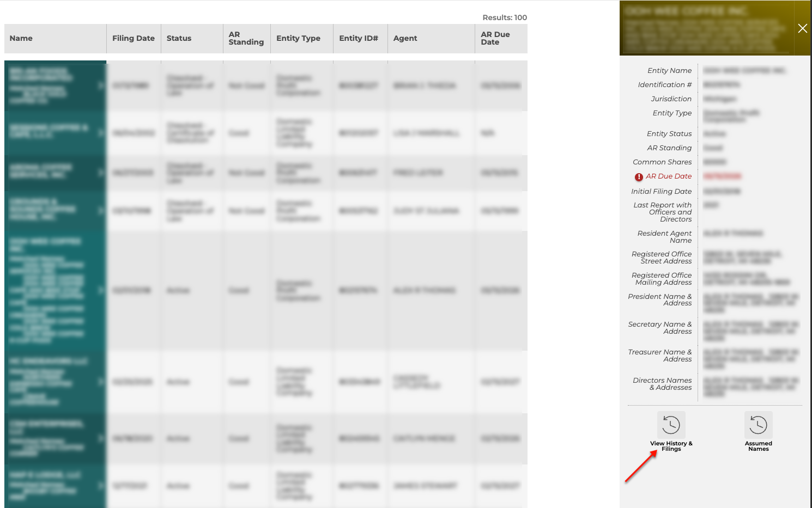
Task: Select the Identification # label
Action: coord(665,85)
